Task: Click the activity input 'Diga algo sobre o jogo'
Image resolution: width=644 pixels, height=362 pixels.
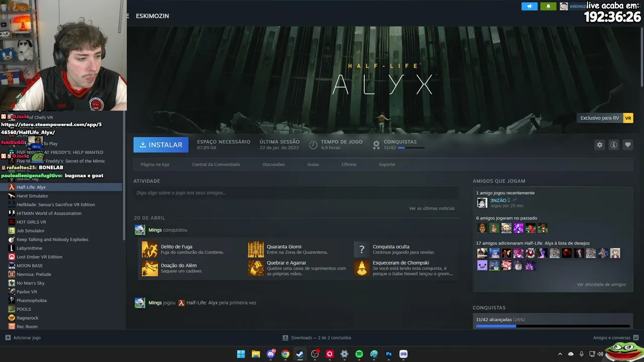Action: [296, 193]
